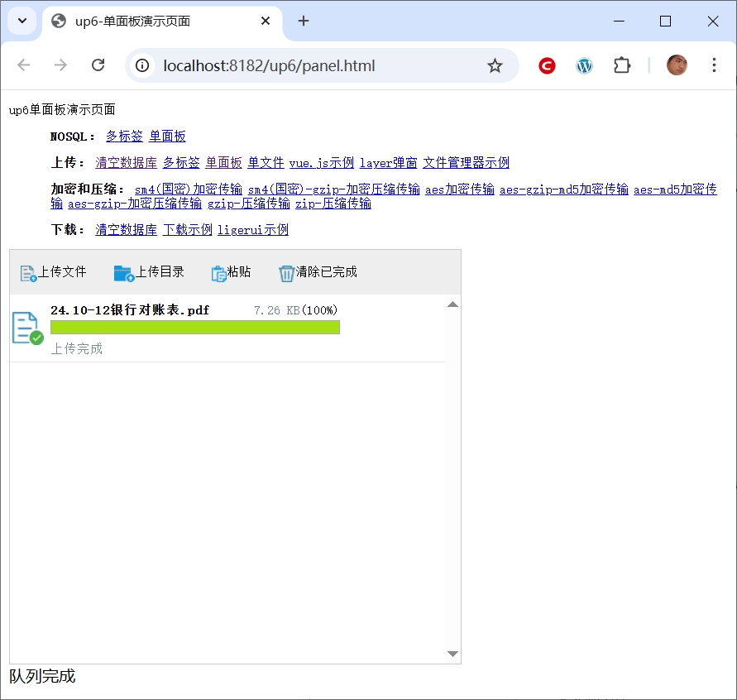
Task: Click the WordPress extension icon
Action: click(x=585, y=65)
